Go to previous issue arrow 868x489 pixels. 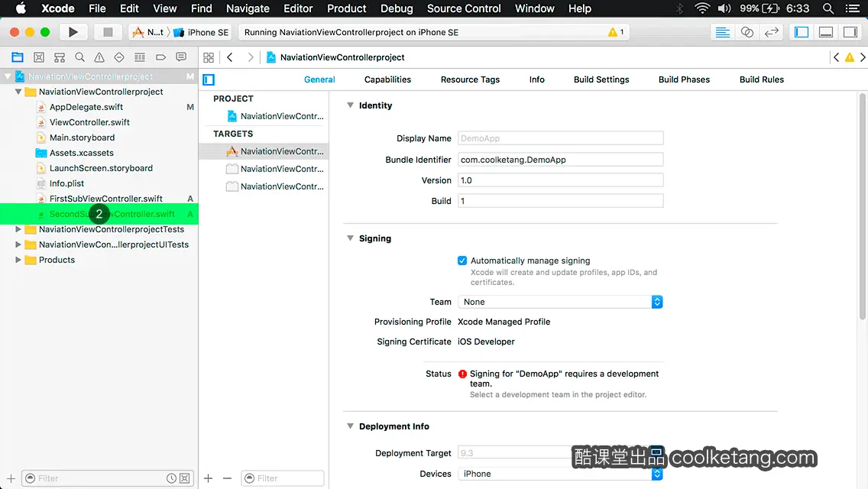point(837,57)
